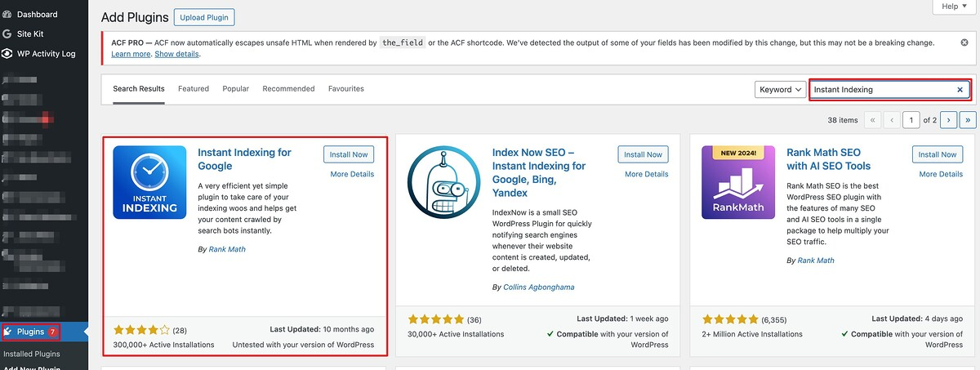980x370 pixels.
Task: Expand the Help dropdown tab
Action: tap(955, 7)
